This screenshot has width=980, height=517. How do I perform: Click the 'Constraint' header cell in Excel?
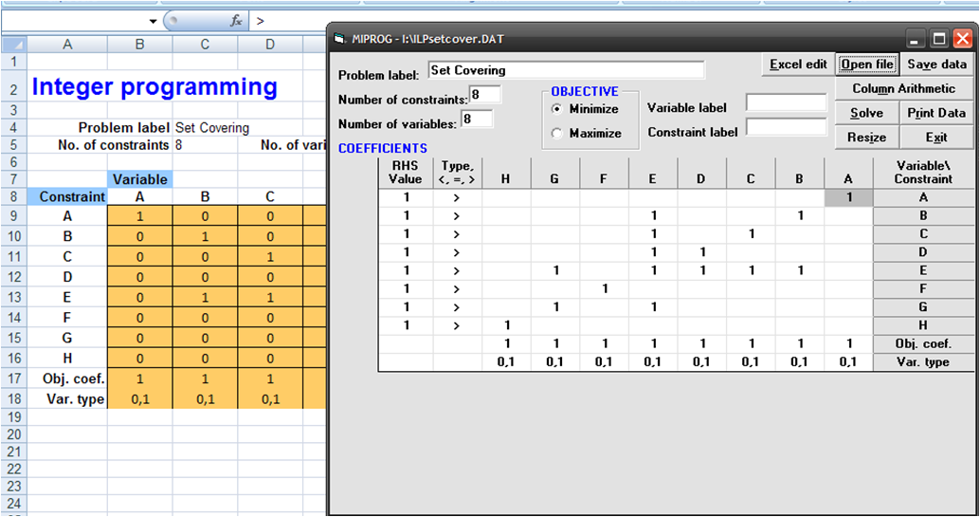tap(67, 196)
